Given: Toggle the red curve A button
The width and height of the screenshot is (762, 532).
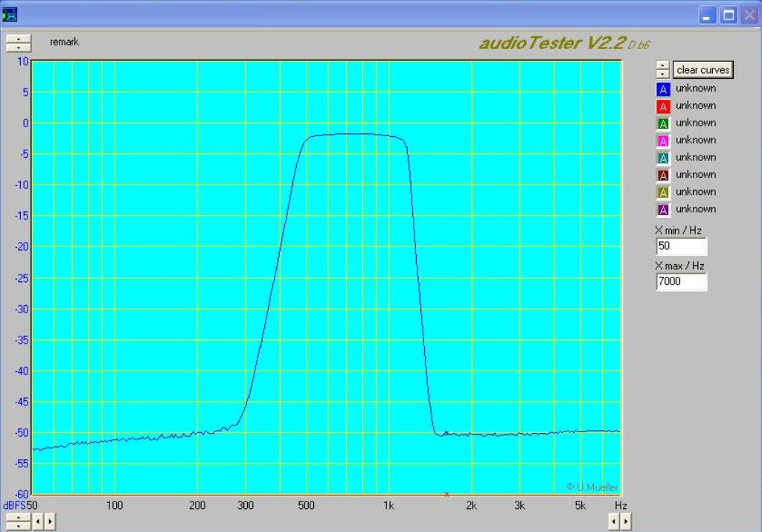Looking at the screenshot, I should 663,106.
